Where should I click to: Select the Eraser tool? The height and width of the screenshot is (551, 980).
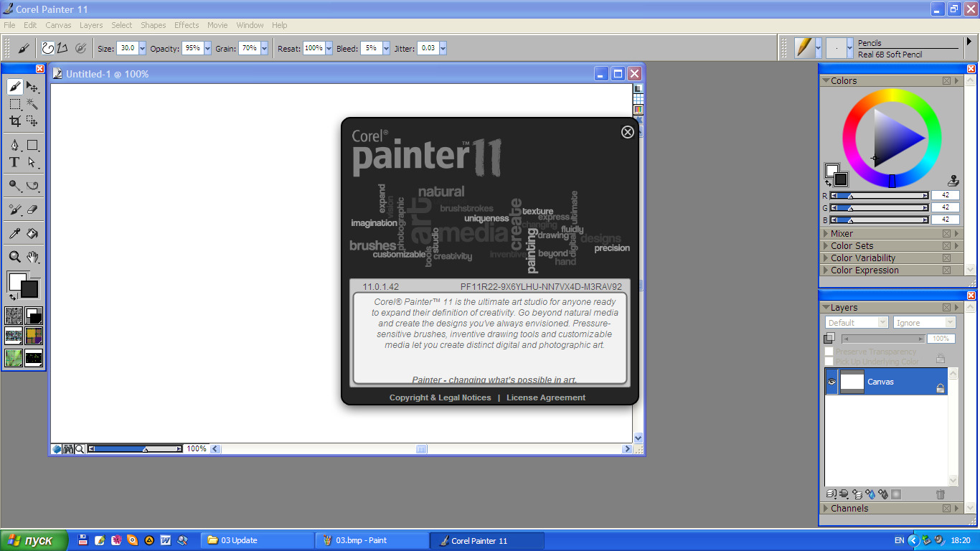[32, 209]
